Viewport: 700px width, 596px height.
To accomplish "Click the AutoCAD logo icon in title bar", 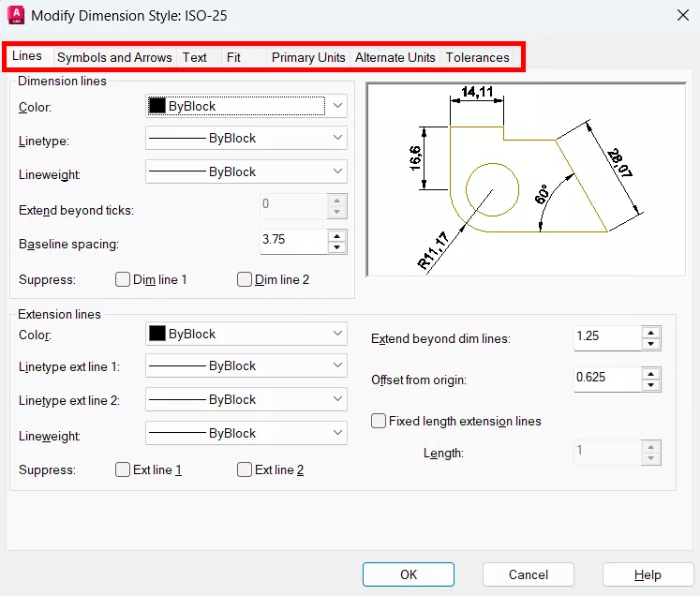I will coord(16,15).
